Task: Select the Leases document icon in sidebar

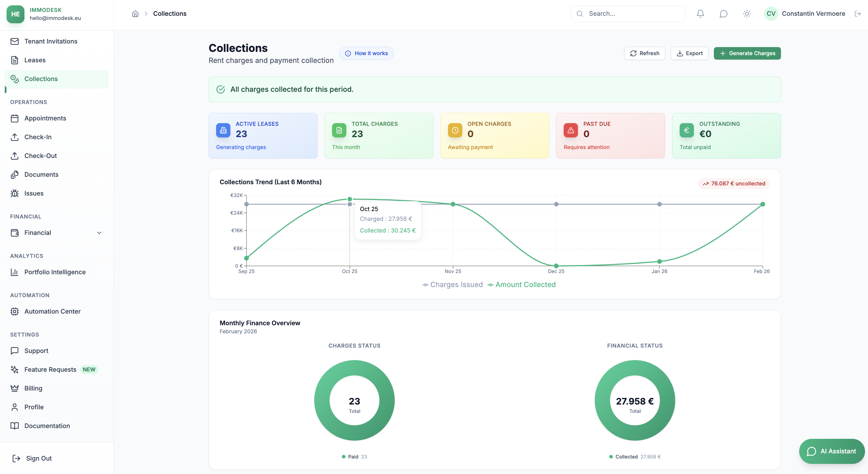Action: [x=15, y=60]
